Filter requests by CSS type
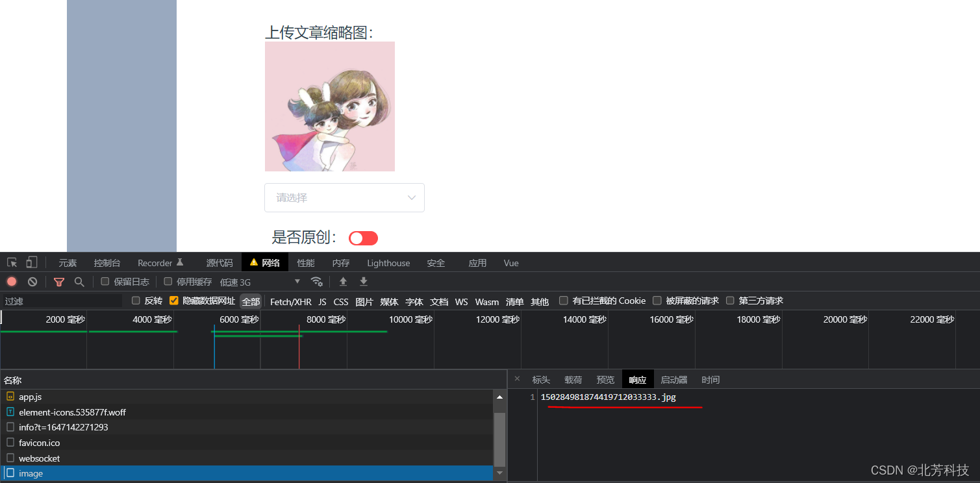The height and width of the screenshot is (483, 980). click(x=341, y=301)
